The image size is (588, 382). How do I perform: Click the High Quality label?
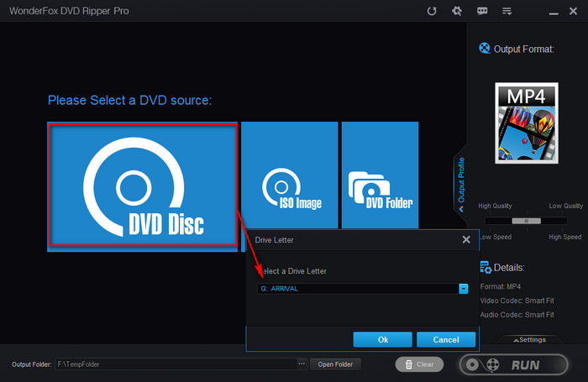tap(495, 206)
